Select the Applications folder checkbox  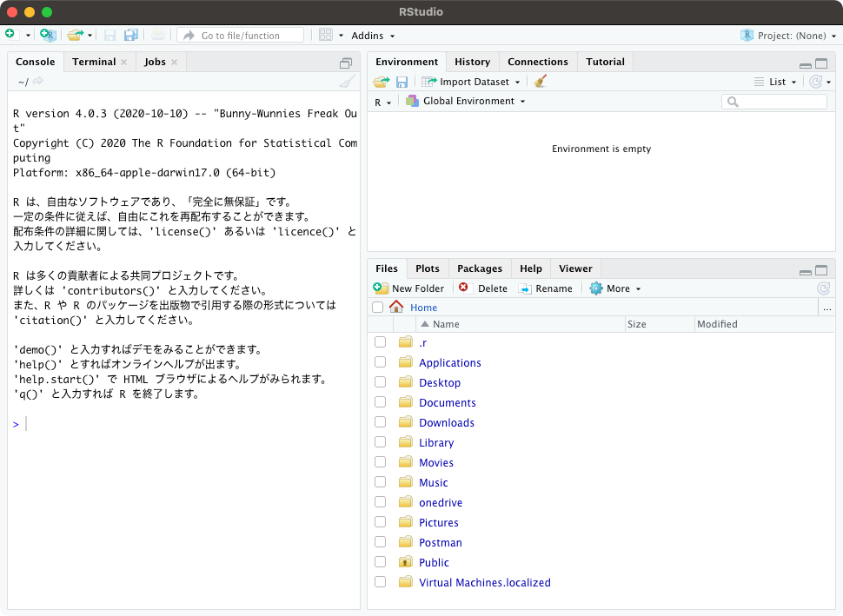[380, 361]
